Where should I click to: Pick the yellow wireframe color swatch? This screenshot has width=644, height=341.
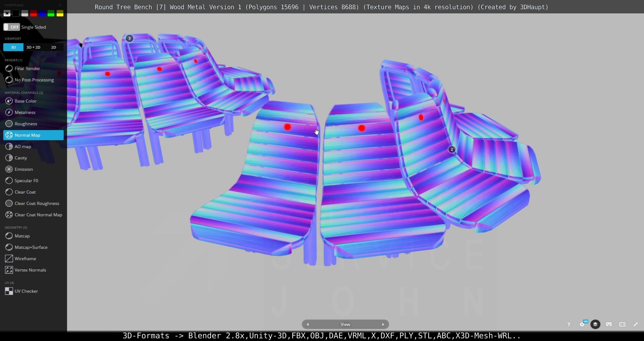coord(60,13)
